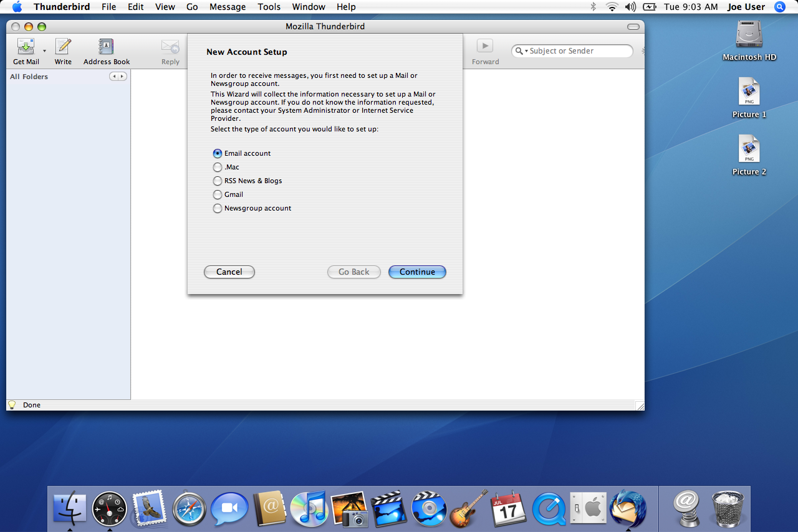This screenshot has height=532, width=798.
Task: Click the lightbulb icon in status bar
Action: click(x=12, y=404)
